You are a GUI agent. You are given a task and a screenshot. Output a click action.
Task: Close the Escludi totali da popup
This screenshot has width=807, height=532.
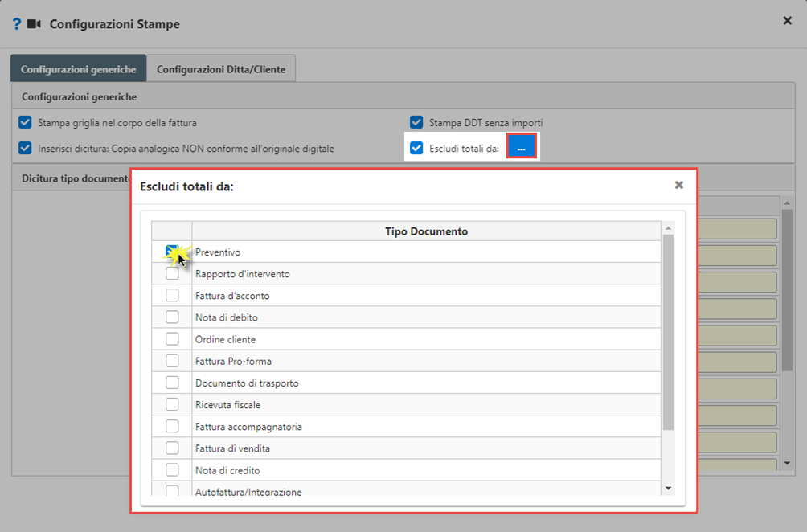pyautogui.click(x=679, y=185)
